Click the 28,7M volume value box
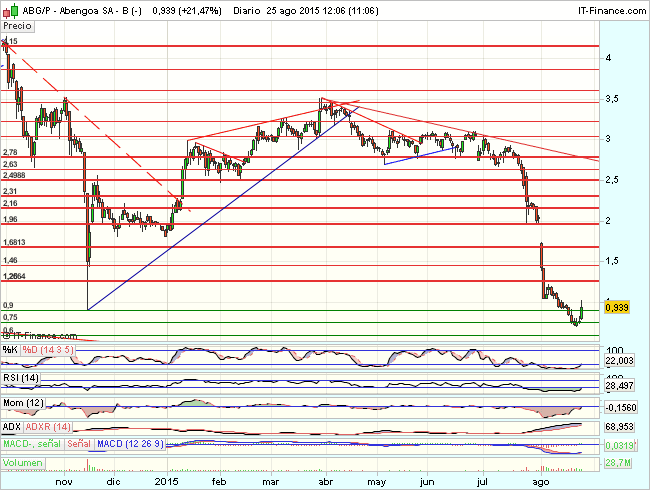 tap(618, 463)
